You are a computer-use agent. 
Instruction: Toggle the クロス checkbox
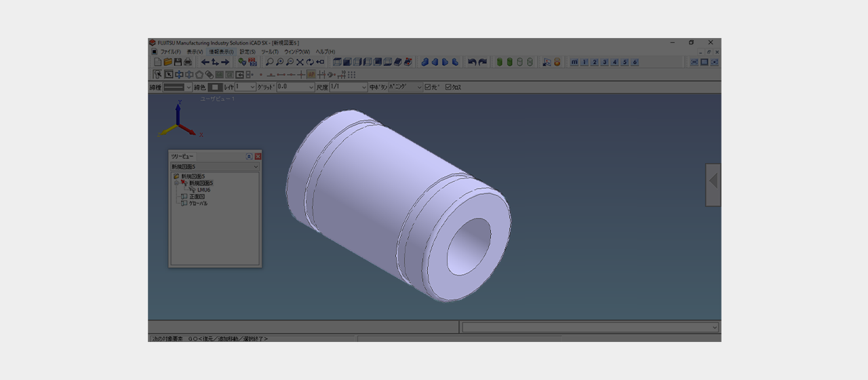(448, 88)
